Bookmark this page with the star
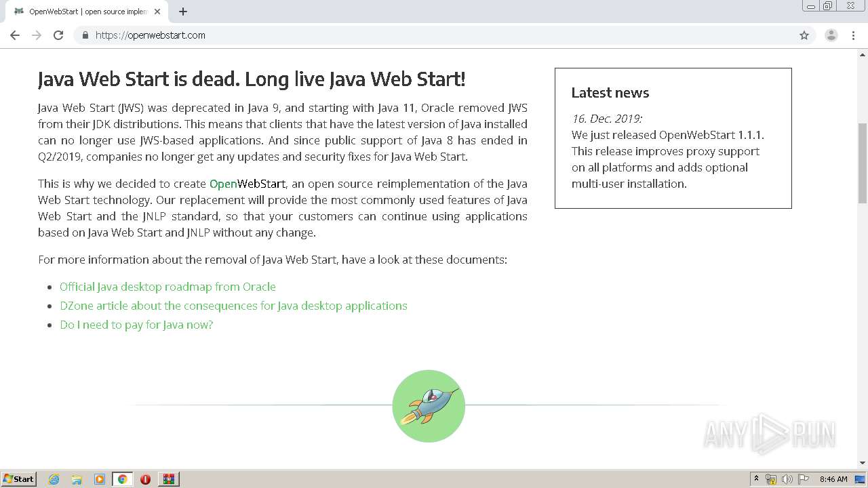This screenshot has height=488, width=868. pos(804,35)
